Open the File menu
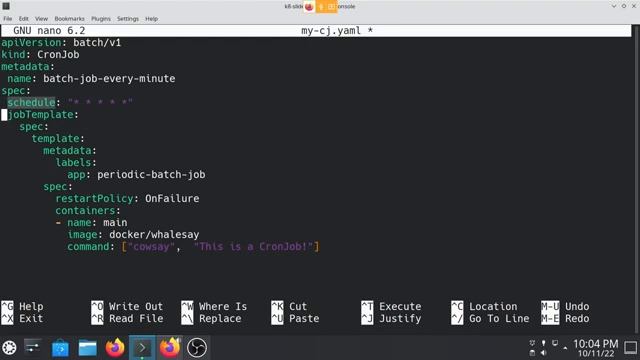 pyautogui.click(x=8, y=19)
